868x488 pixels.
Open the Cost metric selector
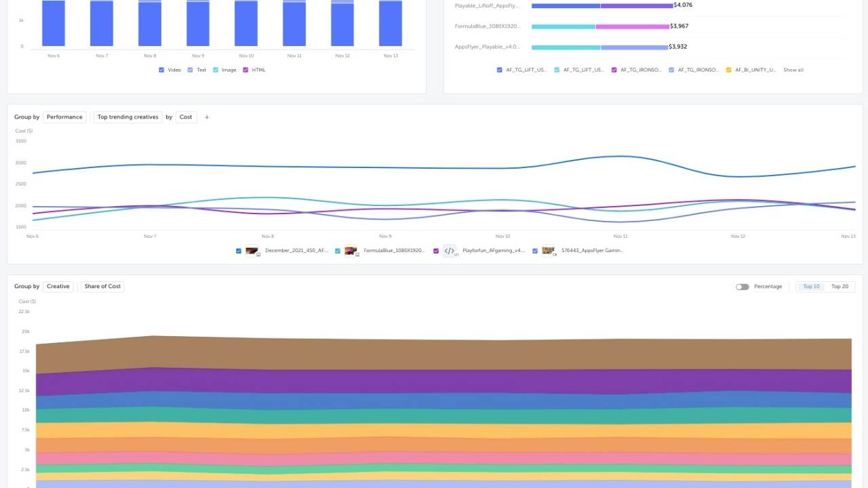185,117
